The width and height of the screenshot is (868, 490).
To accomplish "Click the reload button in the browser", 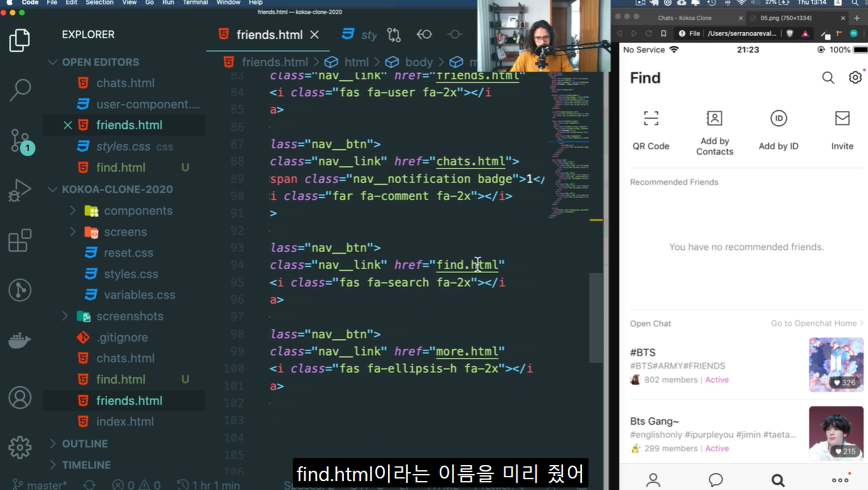I will (x=648, y=33).
